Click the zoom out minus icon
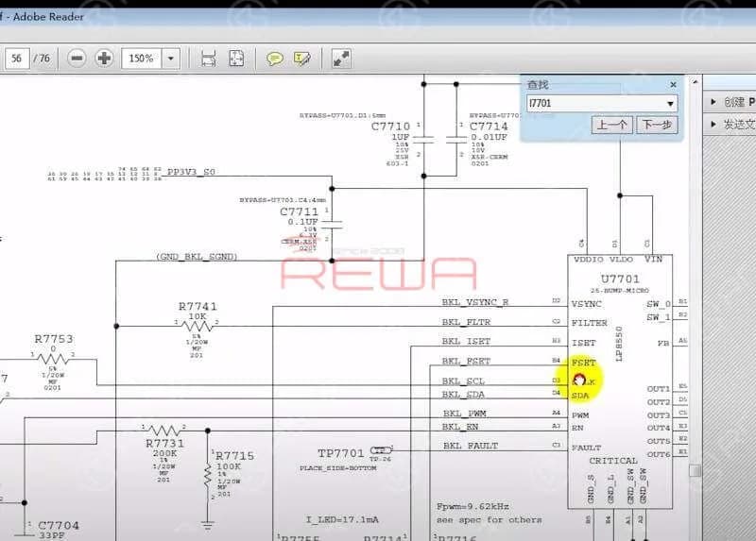The height and width of the screenshot is (541, 756). (77, 59)
